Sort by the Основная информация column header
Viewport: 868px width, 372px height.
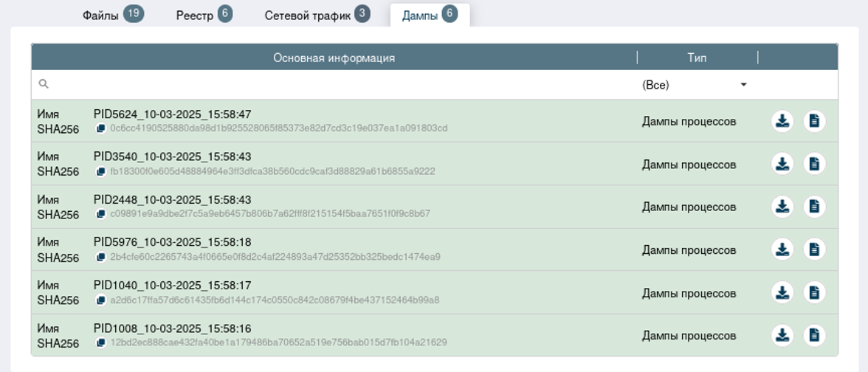point(334,58)
